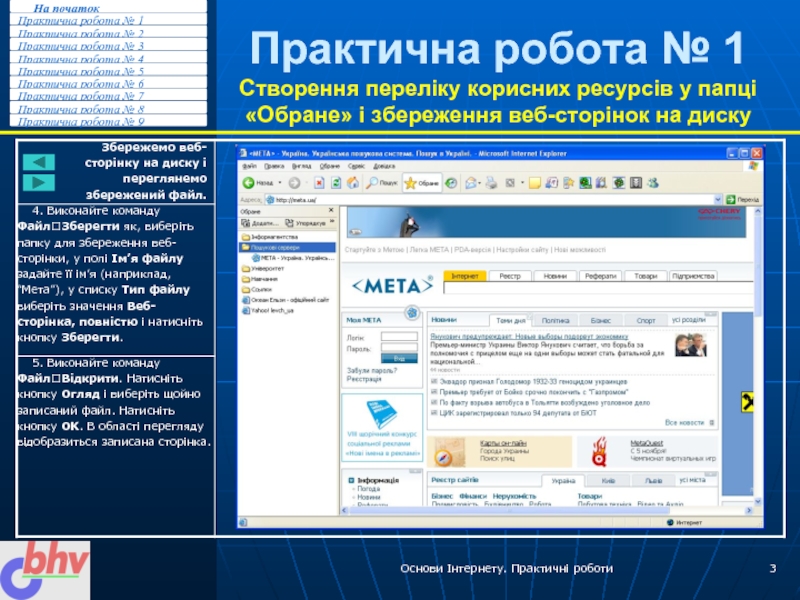Open Search (Пошук) magnifier button

382,183
